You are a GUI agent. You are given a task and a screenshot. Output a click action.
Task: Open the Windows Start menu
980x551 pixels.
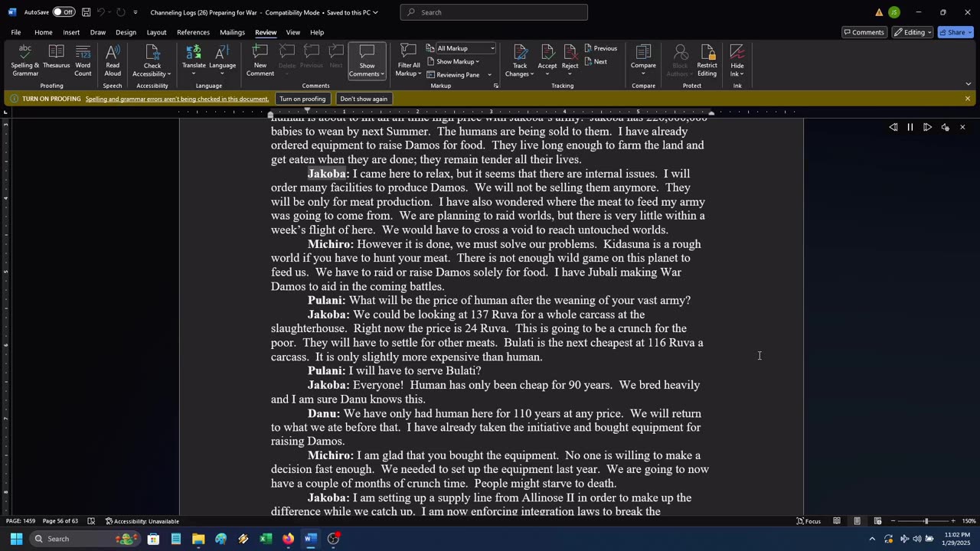(x=16, y=539)
